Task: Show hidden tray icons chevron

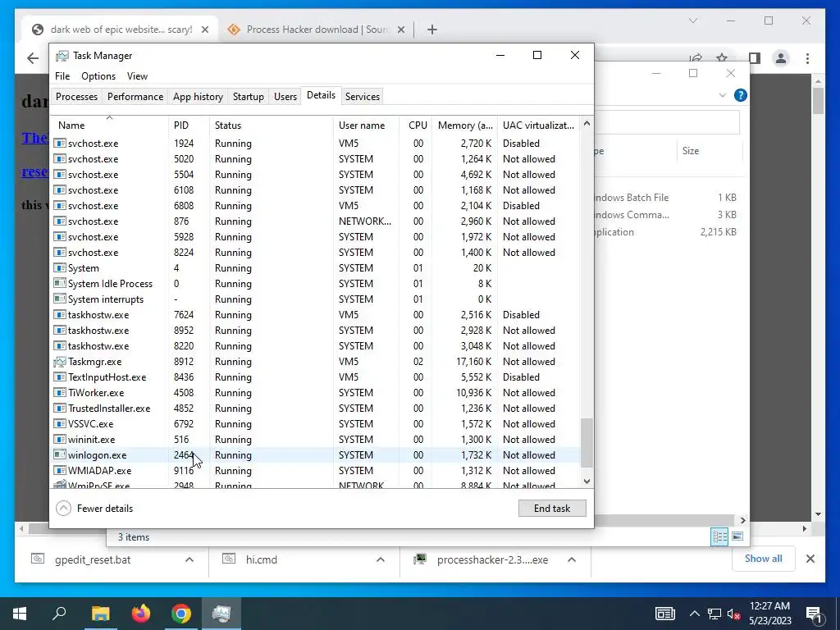Action: click(694, 614)
